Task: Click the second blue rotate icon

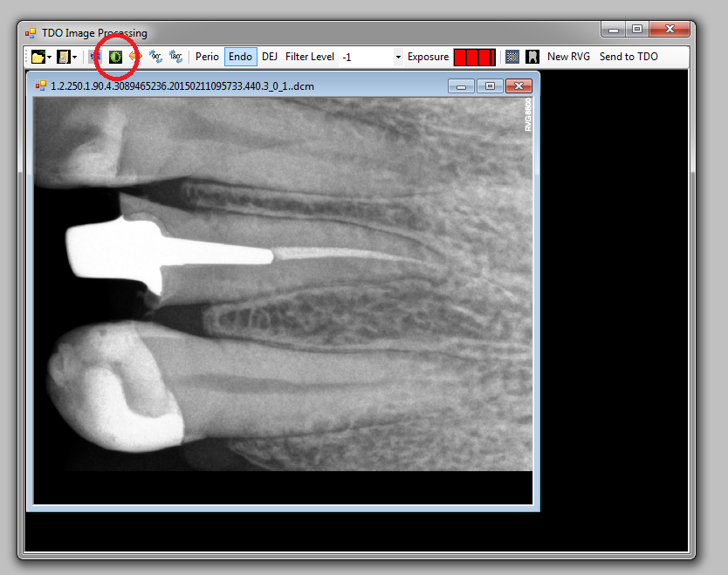Action: 175,57
